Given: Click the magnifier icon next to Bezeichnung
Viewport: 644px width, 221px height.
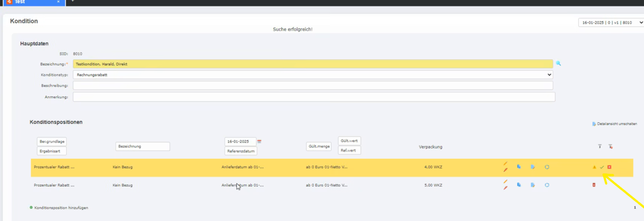Looking at the screenshot, I should click(558, 64).
